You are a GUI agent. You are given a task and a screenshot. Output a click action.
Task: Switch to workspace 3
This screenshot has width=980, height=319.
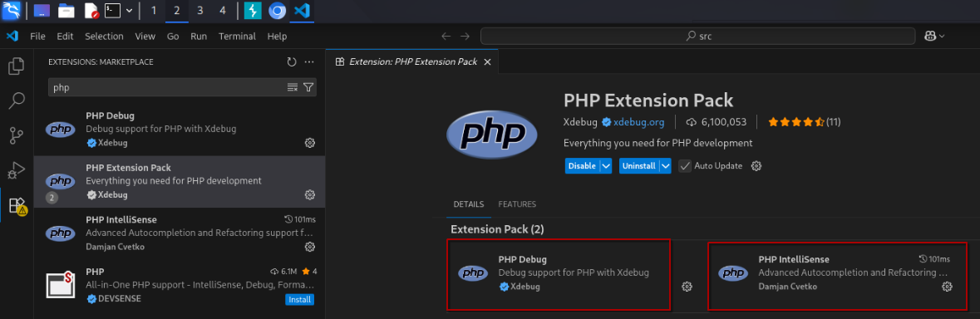[x=199, y=11]
